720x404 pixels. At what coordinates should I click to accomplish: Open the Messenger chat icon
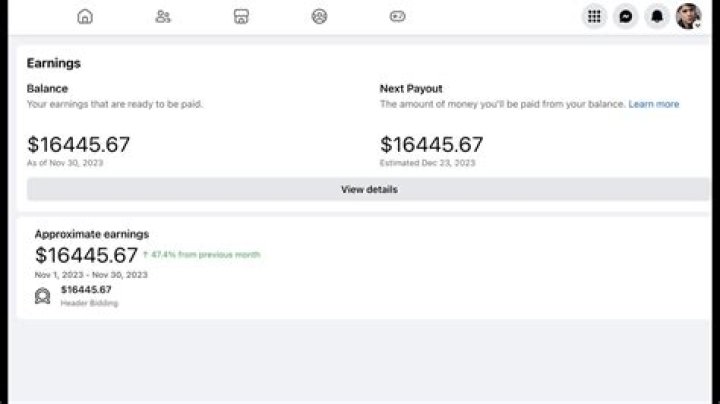point(625,17)
